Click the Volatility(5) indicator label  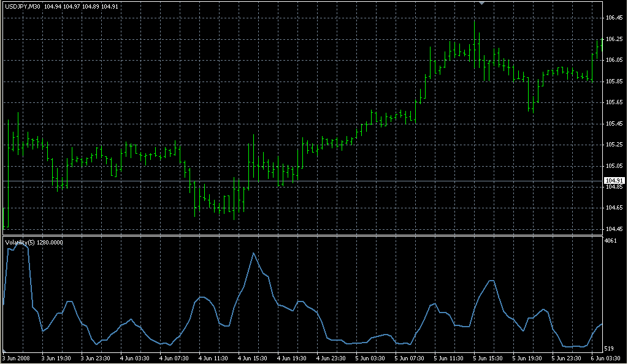(20, 243)
